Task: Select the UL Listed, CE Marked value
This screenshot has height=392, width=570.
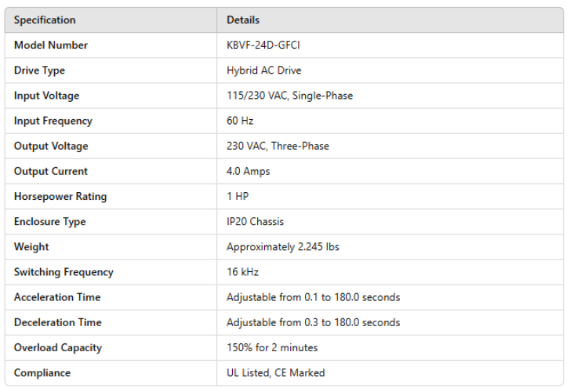Action: click(x=275, y=372)
